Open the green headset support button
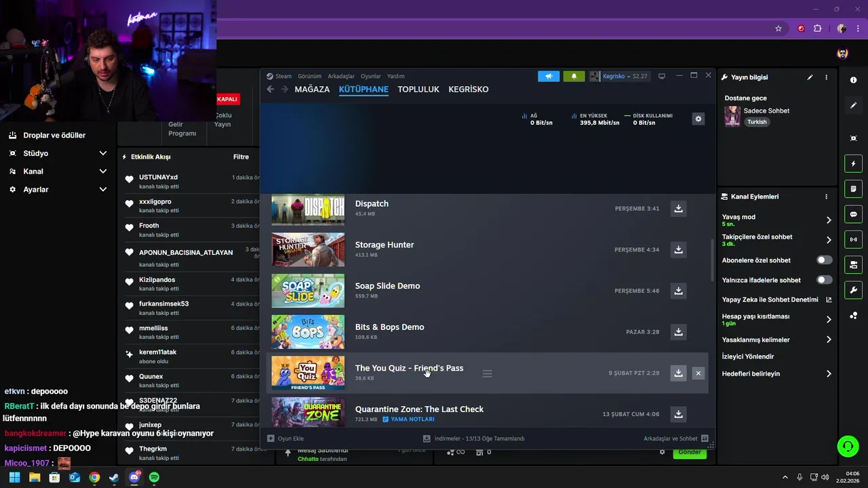 (848, 446)
